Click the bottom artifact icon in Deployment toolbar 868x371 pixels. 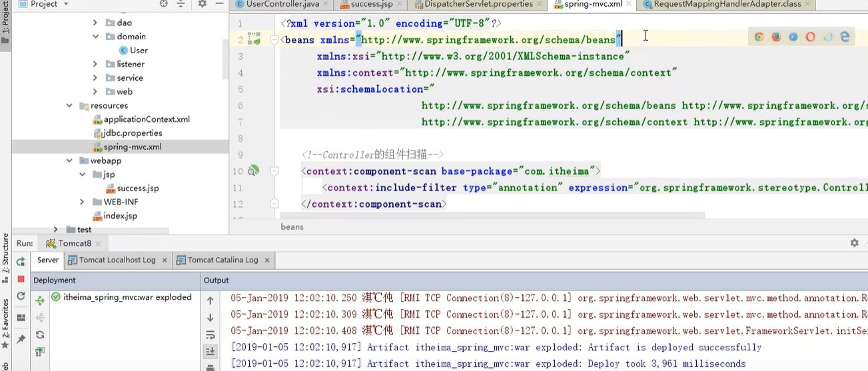click(x=40, y=352)
